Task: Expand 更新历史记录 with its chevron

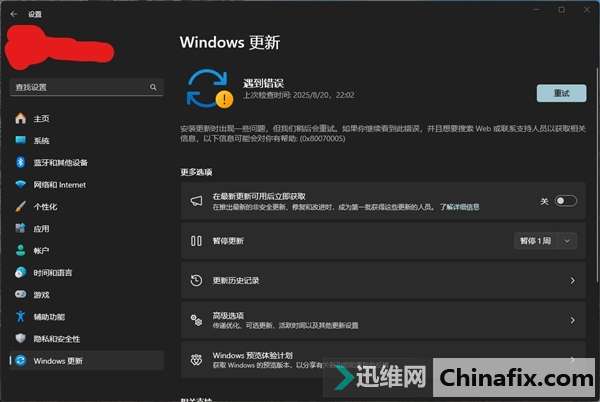Action: pyautogui.click(x=572, y=281)
